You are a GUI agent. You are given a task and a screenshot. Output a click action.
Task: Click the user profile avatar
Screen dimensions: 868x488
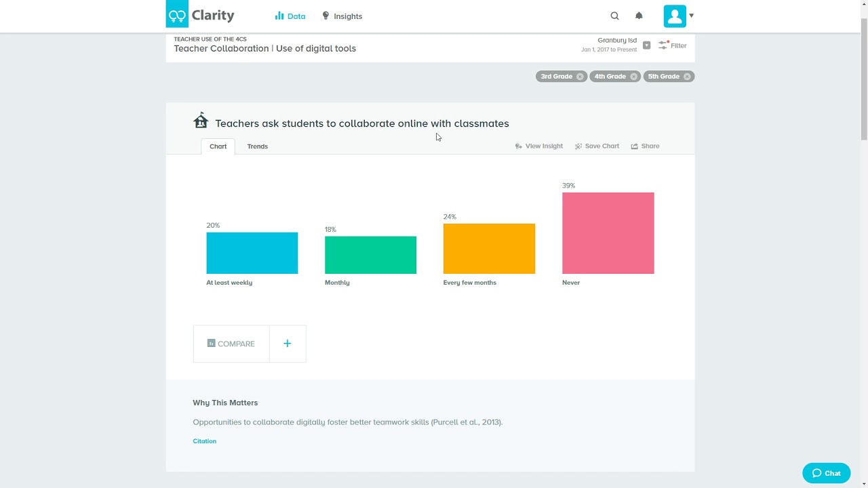pyautogui.click(x=675, y=16)
